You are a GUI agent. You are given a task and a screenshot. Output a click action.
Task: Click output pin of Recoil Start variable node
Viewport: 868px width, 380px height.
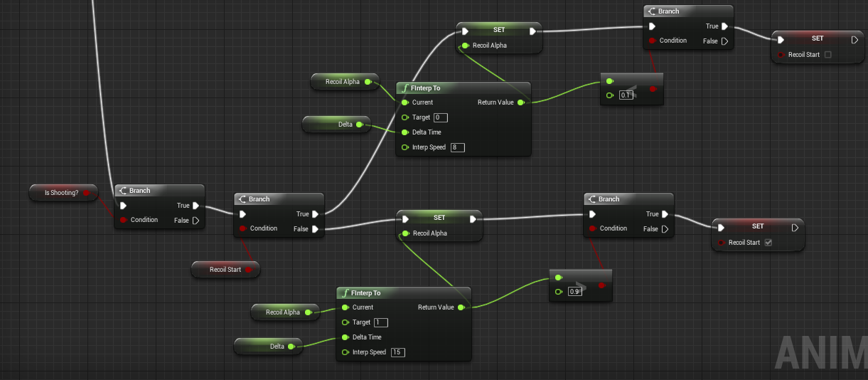[x=249, y=270]
